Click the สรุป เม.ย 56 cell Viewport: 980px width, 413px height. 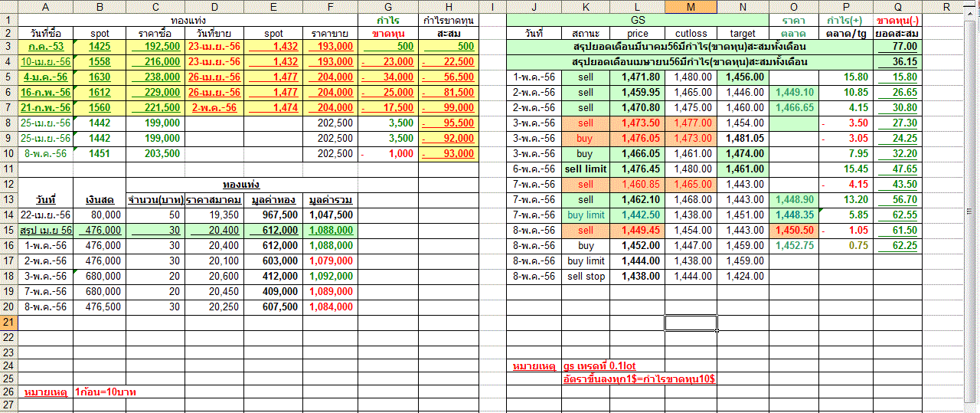coord(46,230)
